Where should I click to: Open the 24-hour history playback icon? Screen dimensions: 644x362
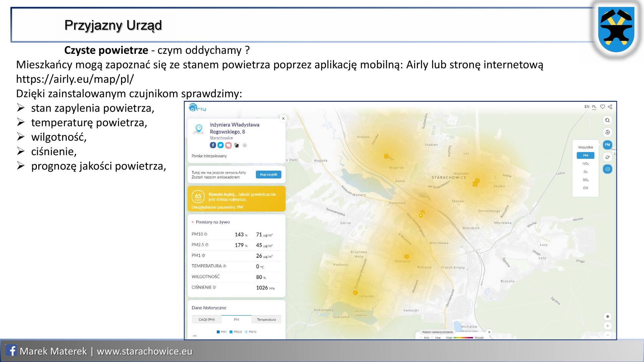coord(607,132)
